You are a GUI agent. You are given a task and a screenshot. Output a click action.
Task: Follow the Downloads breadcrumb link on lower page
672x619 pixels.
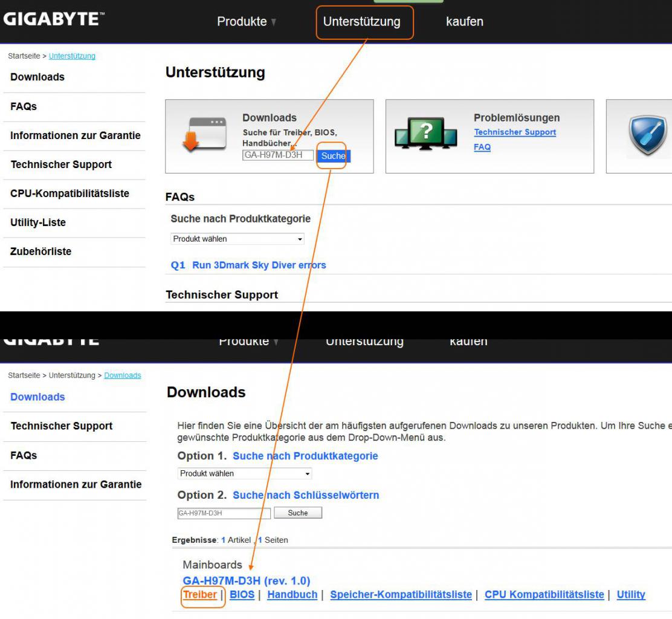123,375
